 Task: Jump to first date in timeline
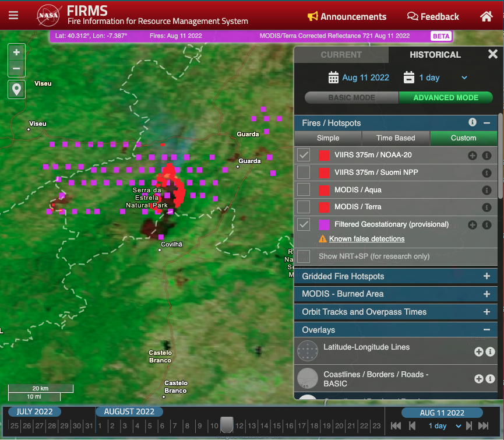(x=396, y=426)
